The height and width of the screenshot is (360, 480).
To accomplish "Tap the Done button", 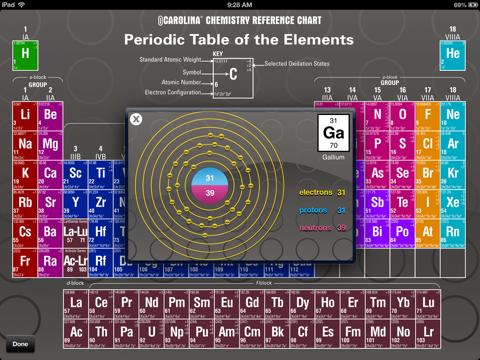I will click(20, 344).
